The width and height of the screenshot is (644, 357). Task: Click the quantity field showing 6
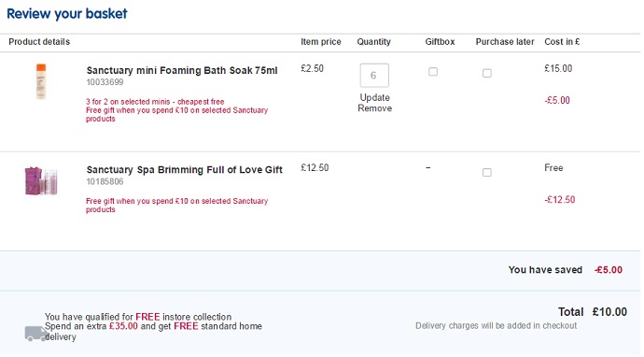(x=374, y=76)
